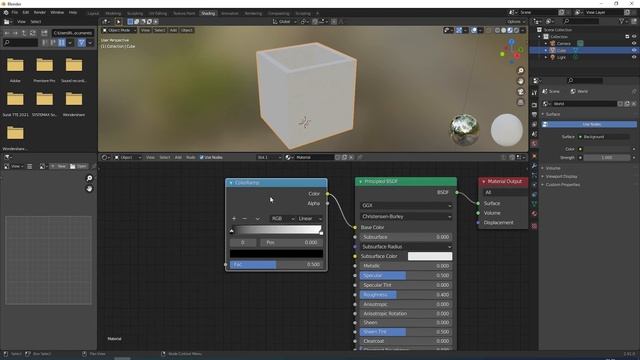The image size is (640, 360).
Task: Toggle visibility eye of Light in outliner
Action: pyautogui.click(x=634, y=57)
